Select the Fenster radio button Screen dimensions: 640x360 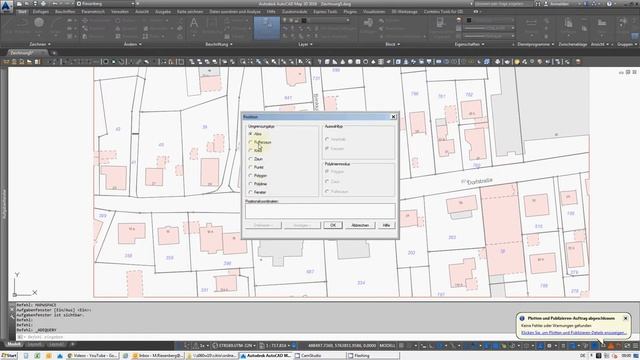pyautogui.click(x=250, y=192)
